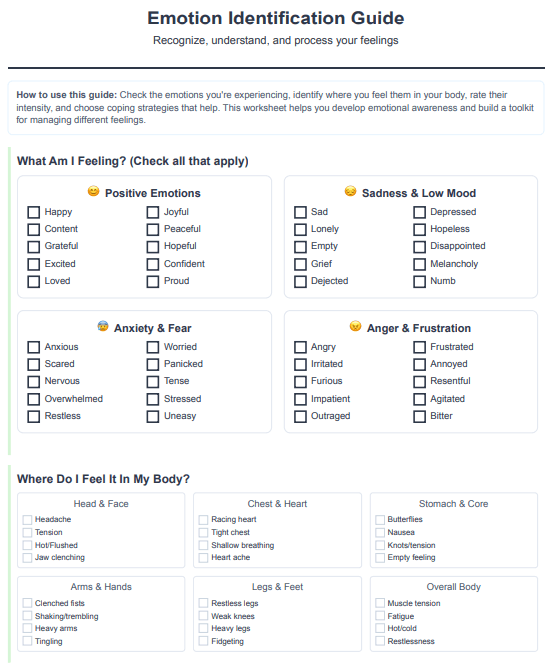Tick Racing heart under Chest & Heart

[x=203, y=520]
